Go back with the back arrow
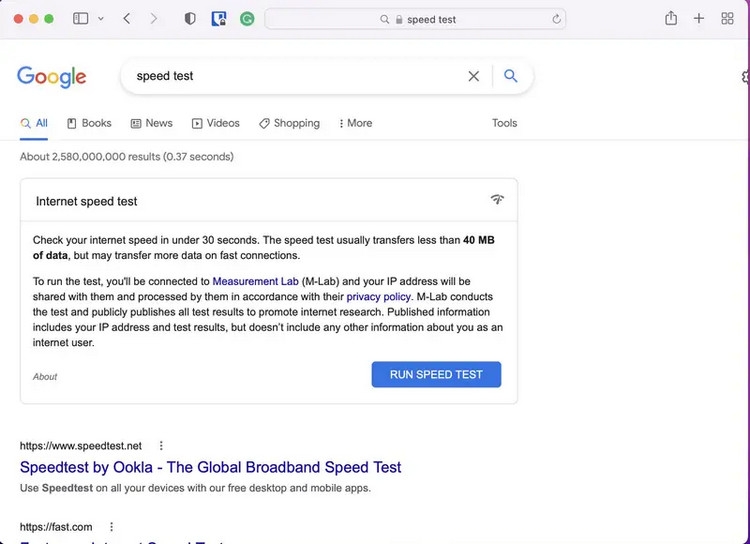The image size is (750, 544). [x=127, y=19]
